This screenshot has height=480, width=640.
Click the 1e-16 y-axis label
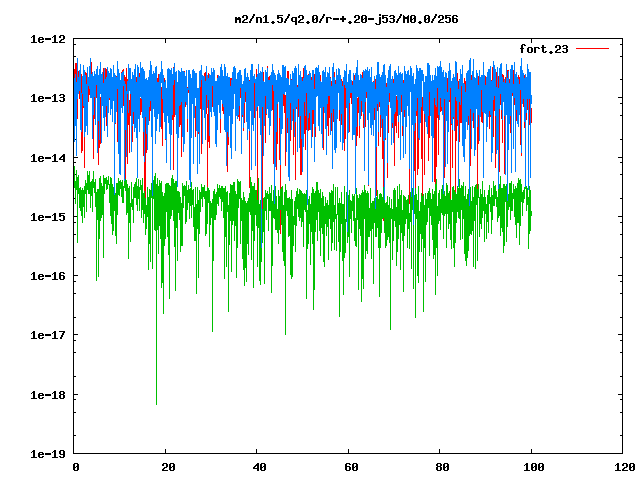pos(48,276)
